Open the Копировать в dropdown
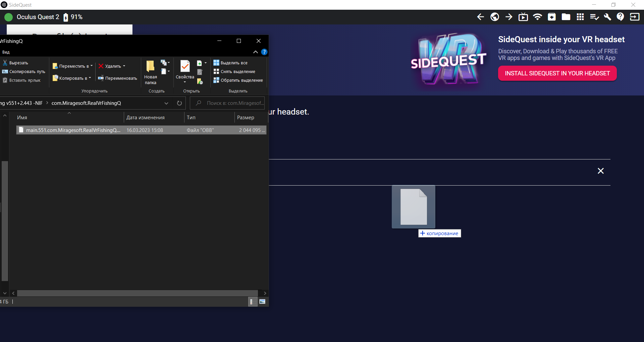 [72, 78]
